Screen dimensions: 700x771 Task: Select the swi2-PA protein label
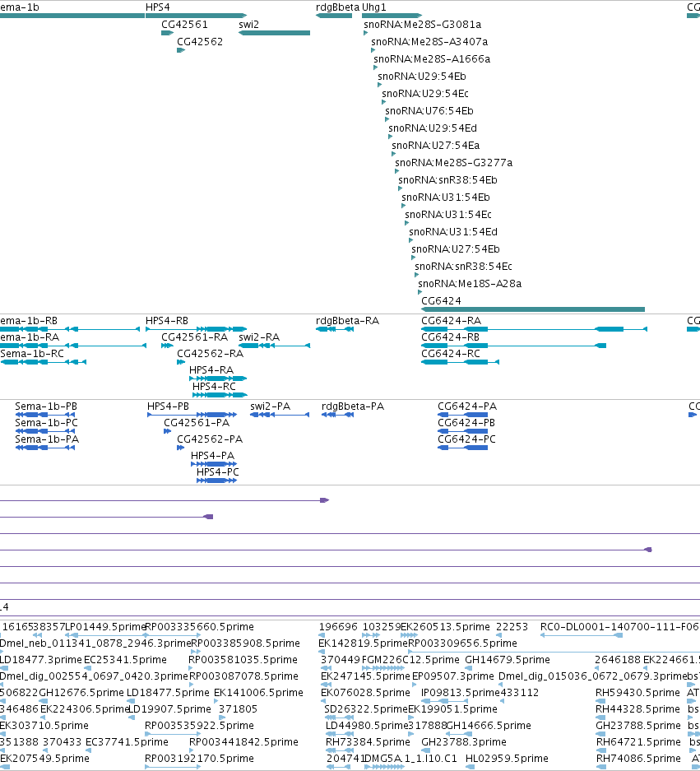coord(271,406)
